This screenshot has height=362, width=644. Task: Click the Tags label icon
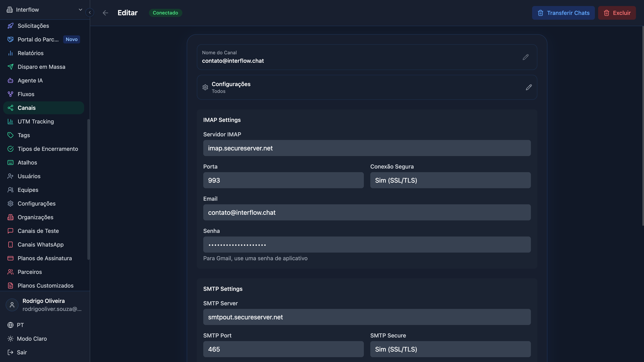point(10,135)
